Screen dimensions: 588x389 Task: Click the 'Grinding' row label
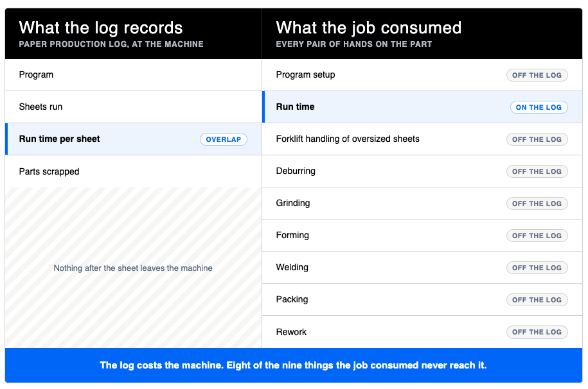[x=293, y=203]
